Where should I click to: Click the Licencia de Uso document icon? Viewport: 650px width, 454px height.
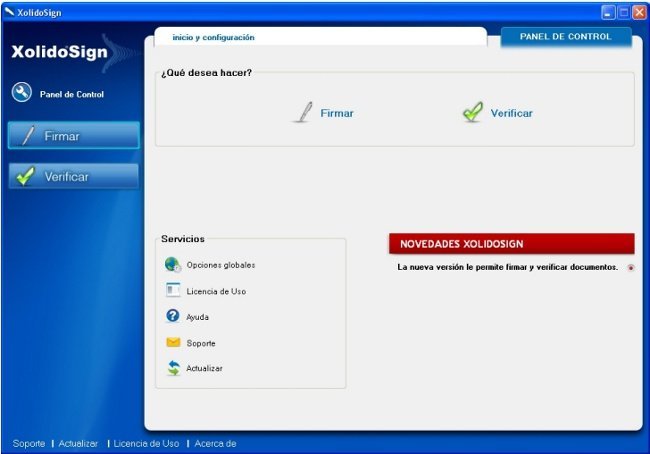[x=173, y=290]
